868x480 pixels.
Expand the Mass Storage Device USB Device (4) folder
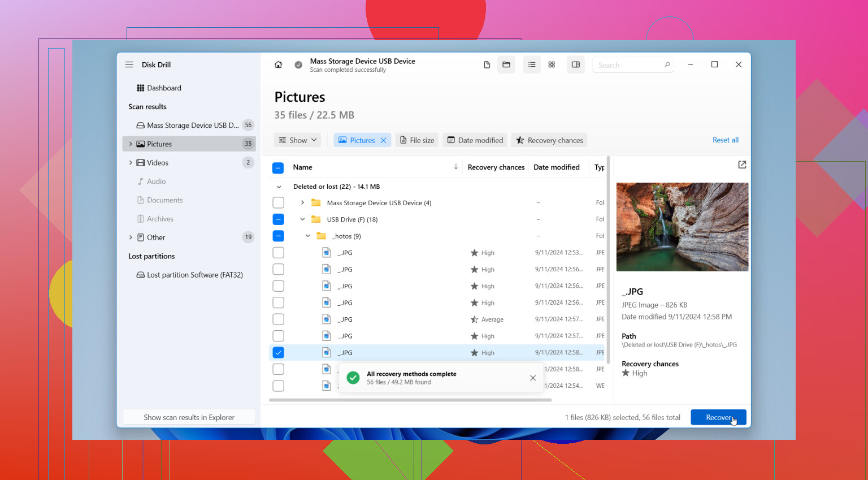click(x=302, y=202)
